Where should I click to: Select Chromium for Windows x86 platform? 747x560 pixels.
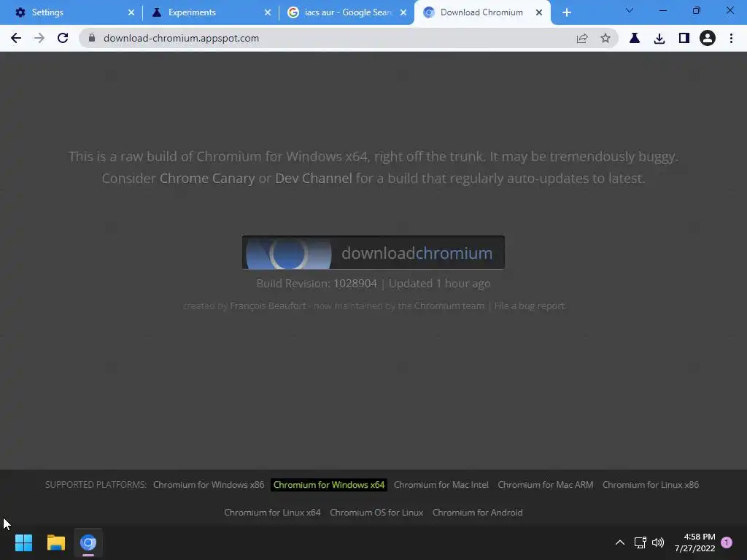pos(209,485)
